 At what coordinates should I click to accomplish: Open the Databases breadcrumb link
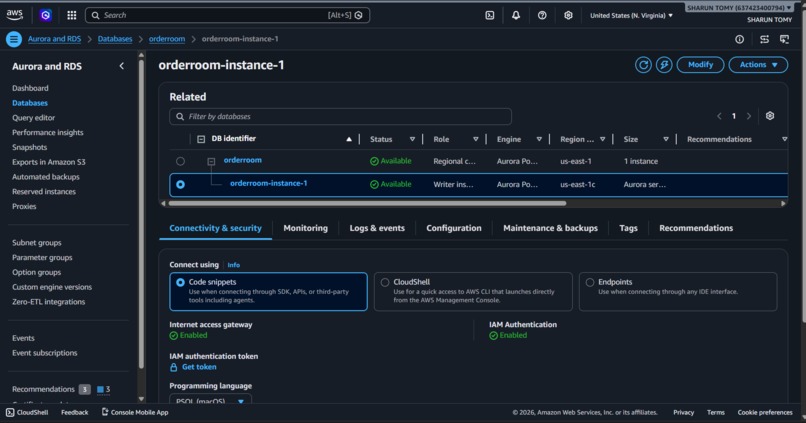pyautogui.click(x=115, y=39)
